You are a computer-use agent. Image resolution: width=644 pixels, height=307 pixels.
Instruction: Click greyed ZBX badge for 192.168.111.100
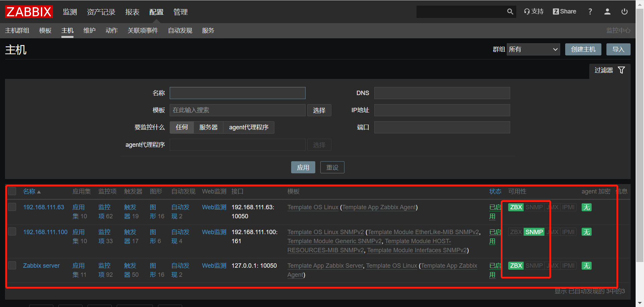516,232
